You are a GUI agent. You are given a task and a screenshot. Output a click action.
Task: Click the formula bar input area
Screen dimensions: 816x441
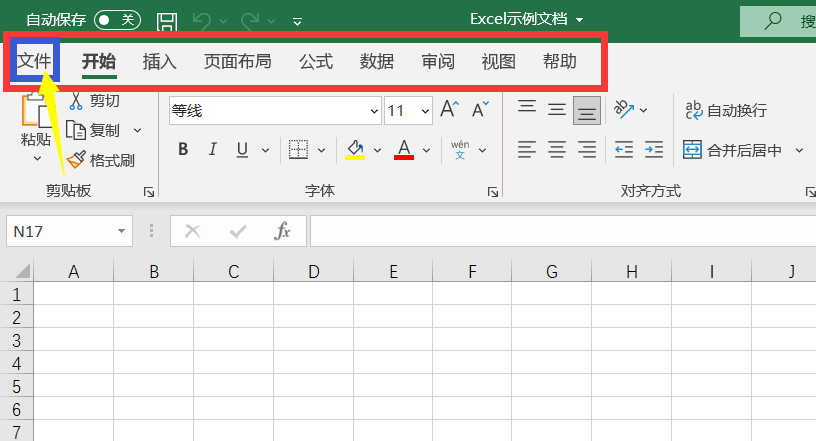pos(563,231)
